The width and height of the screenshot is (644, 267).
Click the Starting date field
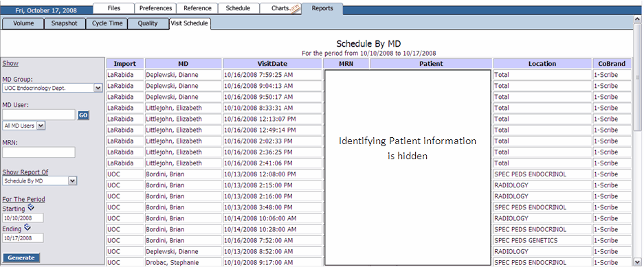click(x=23, y=218)
